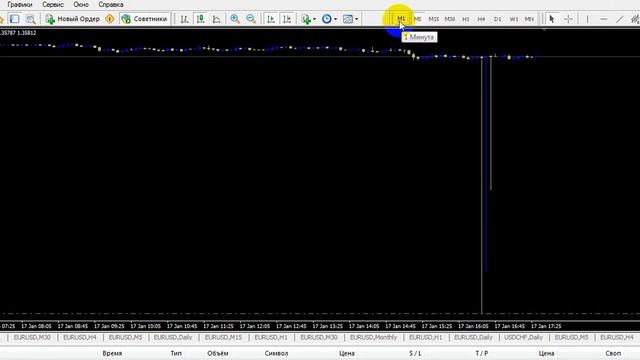Click the 17 Jan 08:05 time label
Screen dimensions: 640x360
tap(36, 327)
